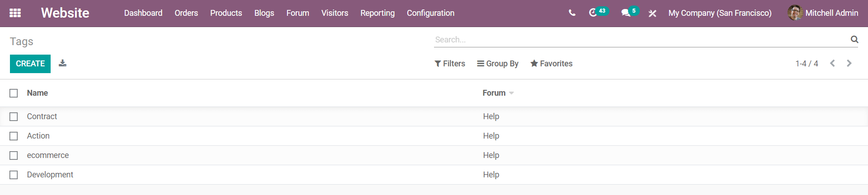Open activities clock icon with 43 badge
This screenshot has width=868, height=195.
[598, 12]
